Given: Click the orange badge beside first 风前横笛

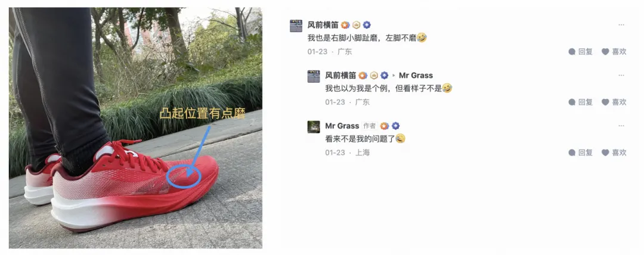Looking at the screenshot, I should (x=345, y=24).
